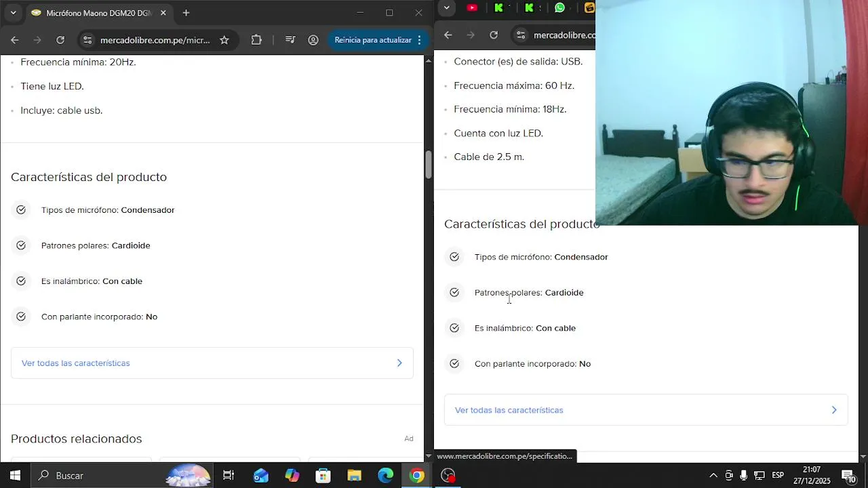Click 'Frecuencia mínima: 20Hz.' text
Image resolution: width=868 pixels, height=488 pixels.
pyautogui.click(x=78, y=62)
